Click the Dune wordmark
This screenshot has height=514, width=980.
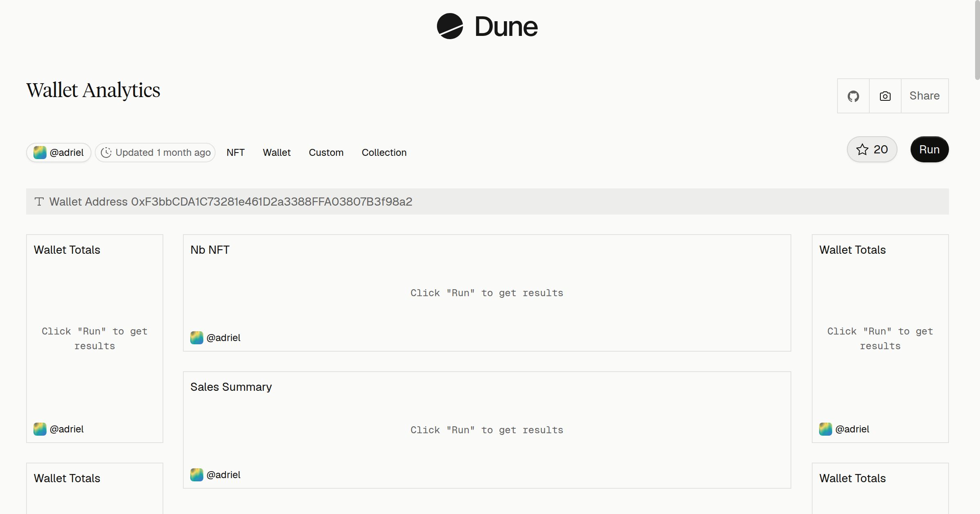pos(506,27)
